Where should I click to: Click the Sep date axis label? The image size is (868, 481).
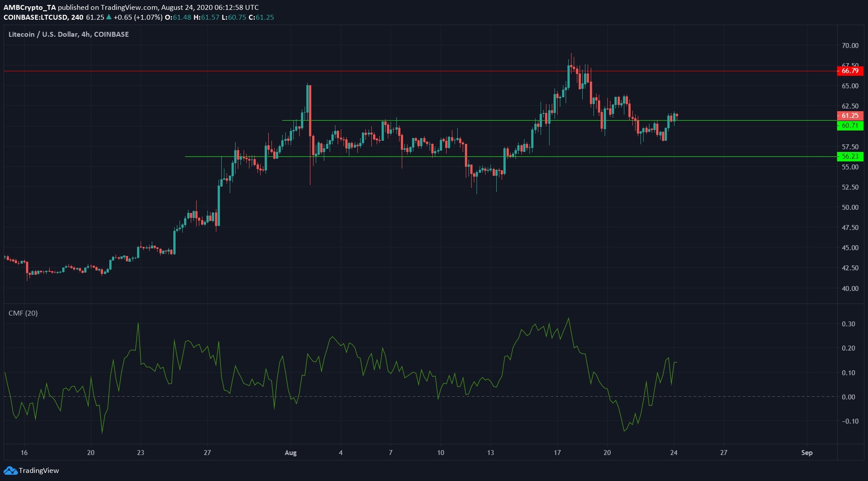[807, 452]
